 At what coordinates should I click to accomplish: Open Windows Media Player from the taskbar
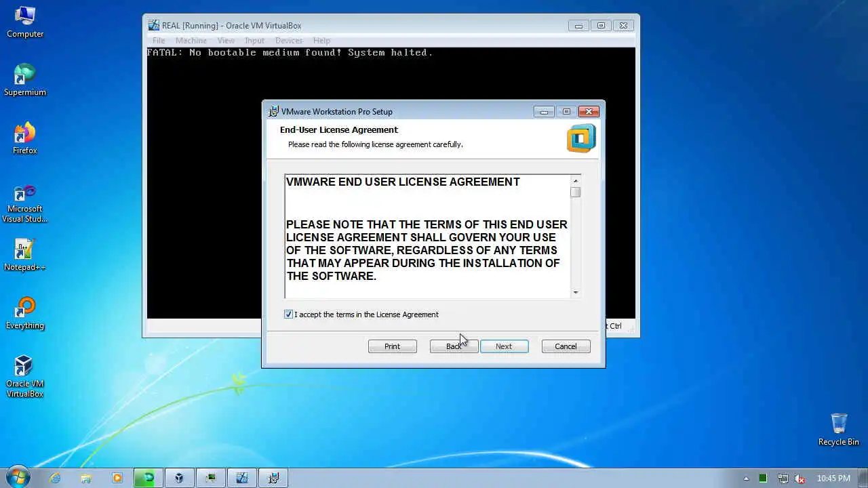(x=117, y=478)
